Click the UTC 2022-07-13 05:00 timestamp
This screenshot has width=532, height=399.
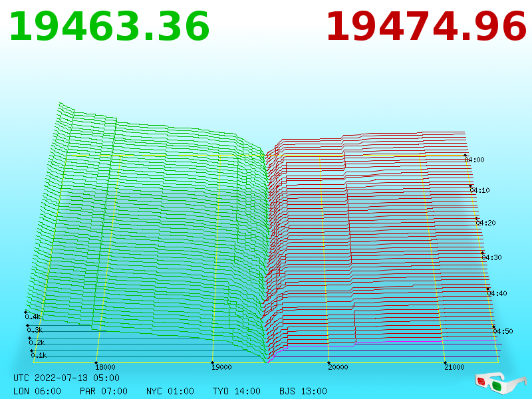click(66, 378)
